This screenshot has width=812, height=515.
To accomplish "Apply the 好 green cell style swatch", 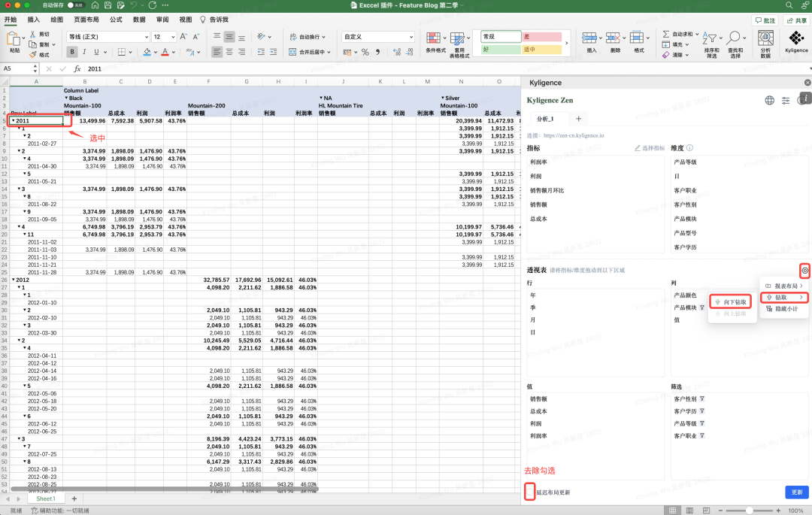I will (x=501, y=49).
